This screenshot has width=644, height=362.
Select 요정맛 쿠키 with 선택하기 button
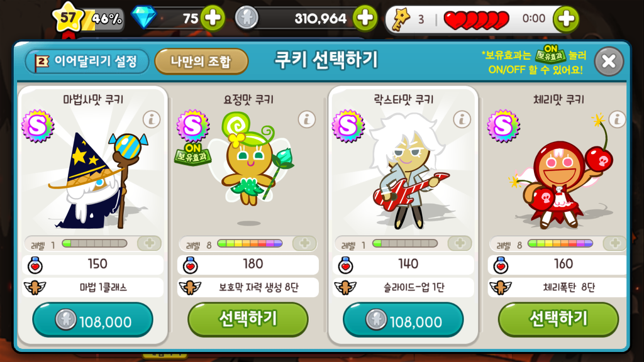pyautogui.click(x=248, y=319)
